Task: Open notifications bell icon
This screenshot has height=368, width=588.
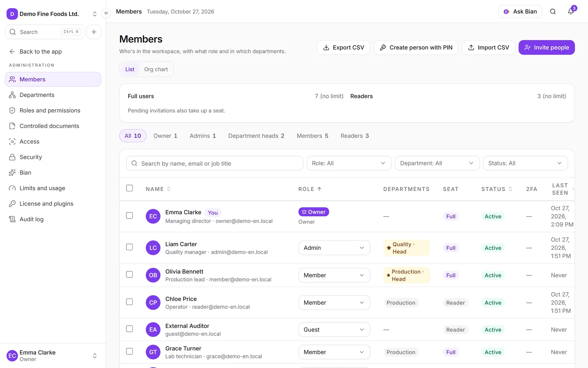Action: (x=571, y=11)
